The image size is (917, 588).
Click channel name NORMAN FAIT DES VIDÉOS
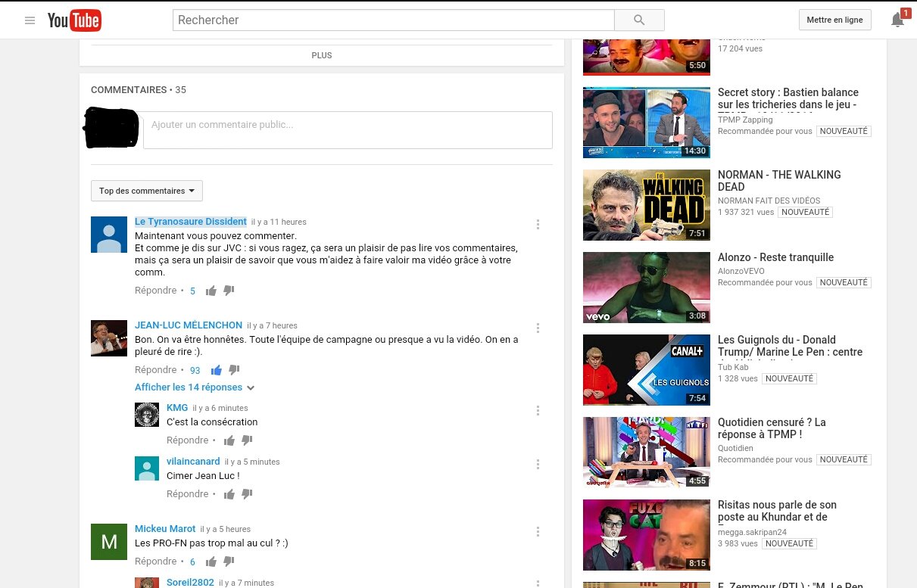[769, 201]
